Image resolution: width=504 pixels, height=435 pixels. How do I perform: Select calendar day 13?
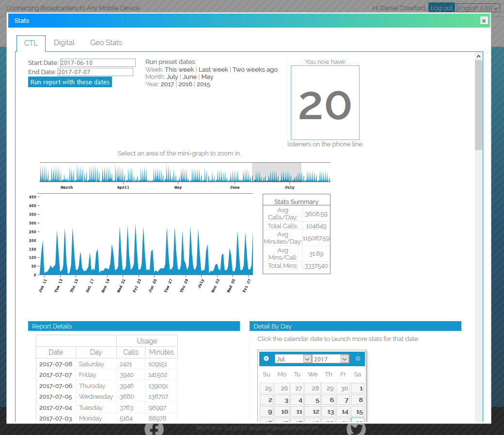[x=328, y=412]
